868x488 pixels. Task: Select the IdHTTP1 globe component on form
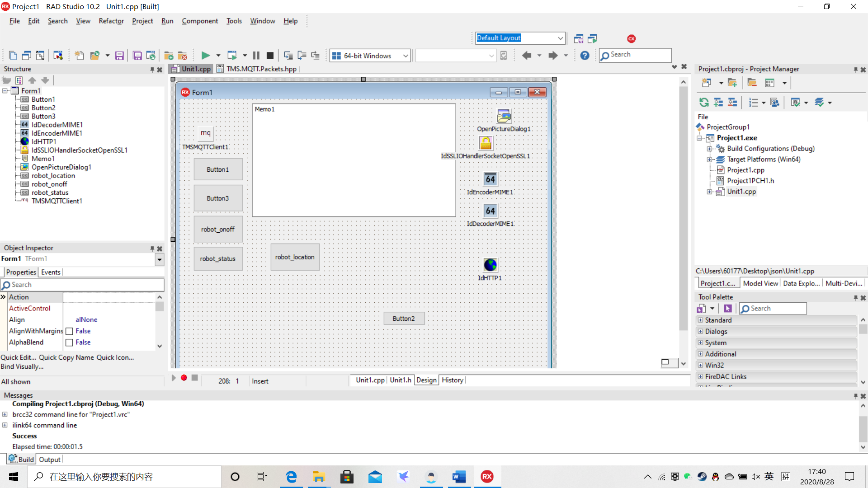(x=490, y=265)
